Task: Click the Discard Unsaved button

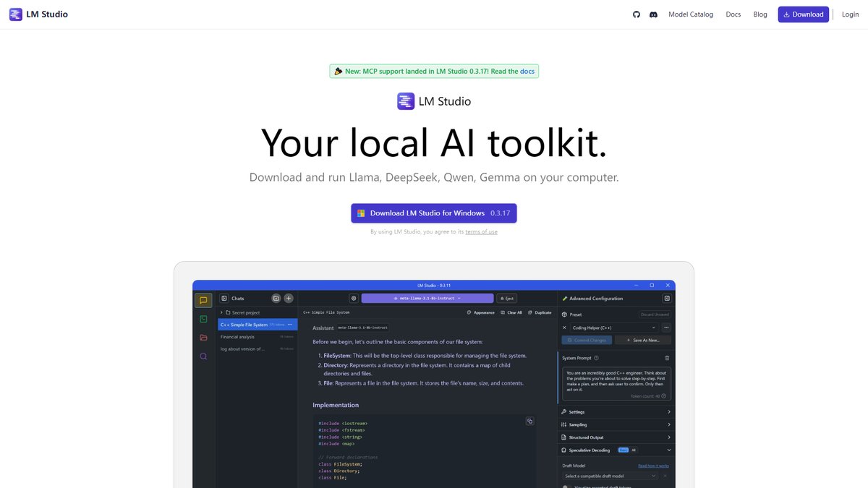Action: click(x=655, y=314)
